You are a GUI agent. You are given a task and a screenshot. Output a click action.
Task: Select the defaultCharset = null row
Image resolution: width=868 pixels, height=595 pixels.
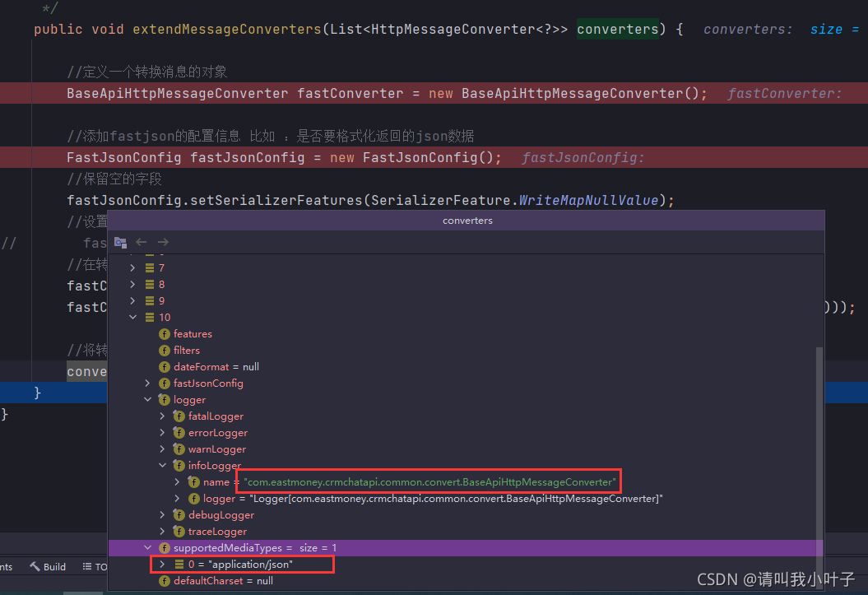point(462,581)
